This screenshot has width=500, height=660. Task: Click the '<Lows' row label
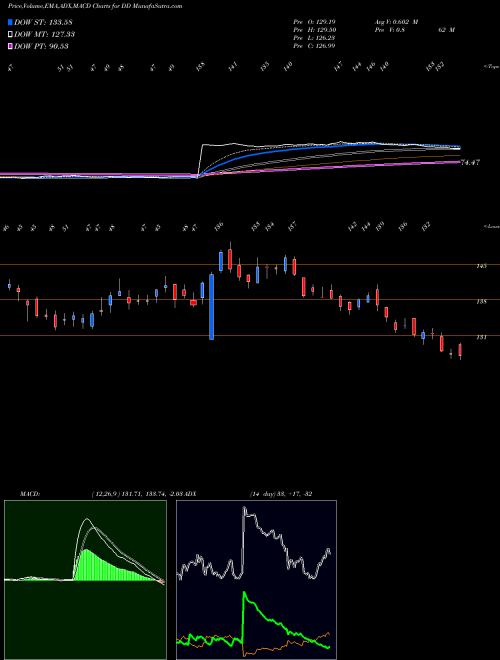click(x=492, y=226)
